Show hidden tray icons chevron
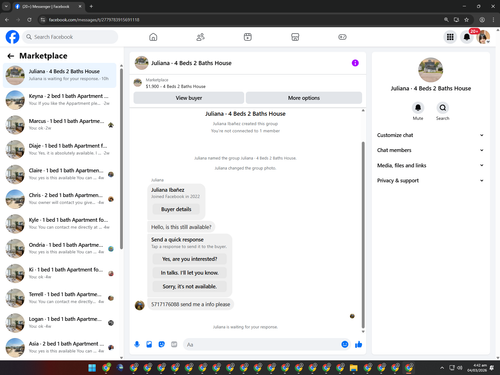The image size is (500, 375). (x=442, y=368)
